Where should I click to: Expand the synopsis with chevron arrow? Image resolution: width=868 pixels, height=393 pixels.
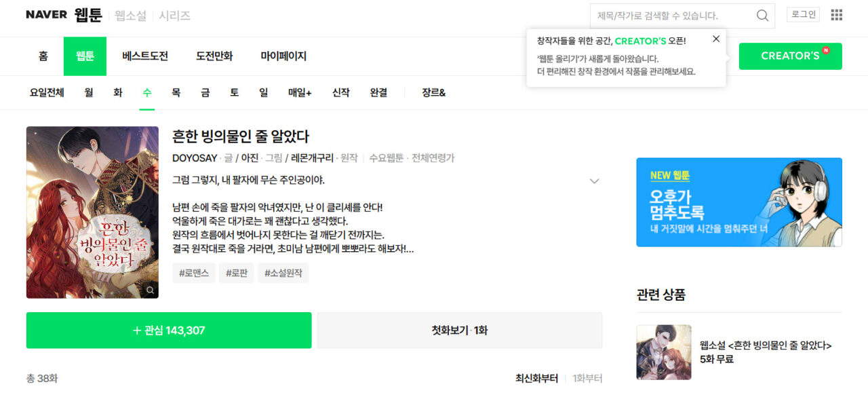click(594, 181)
